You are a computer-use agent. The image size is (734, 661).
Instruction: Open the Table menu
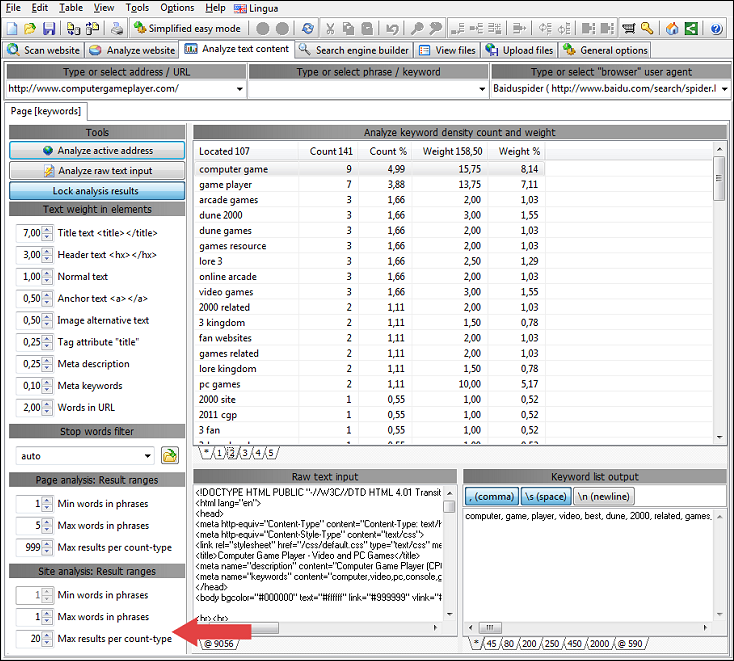pyautogui.click(x=71, y=8)
